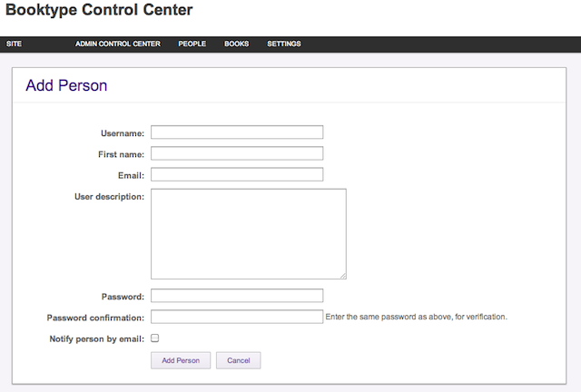Screen dimensions: 581x392
Task: Submit form with the Add Person button
Action: tap(181, 360)
